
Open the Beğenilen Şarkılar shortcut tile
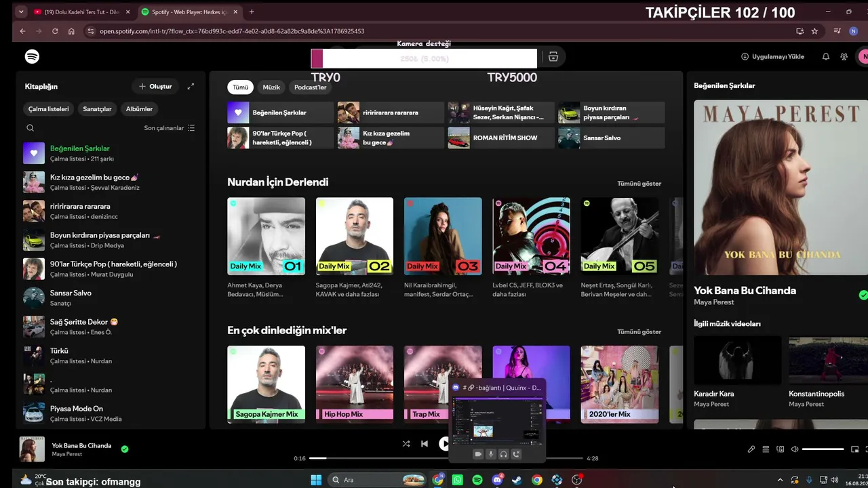click(x=280, y=113)
